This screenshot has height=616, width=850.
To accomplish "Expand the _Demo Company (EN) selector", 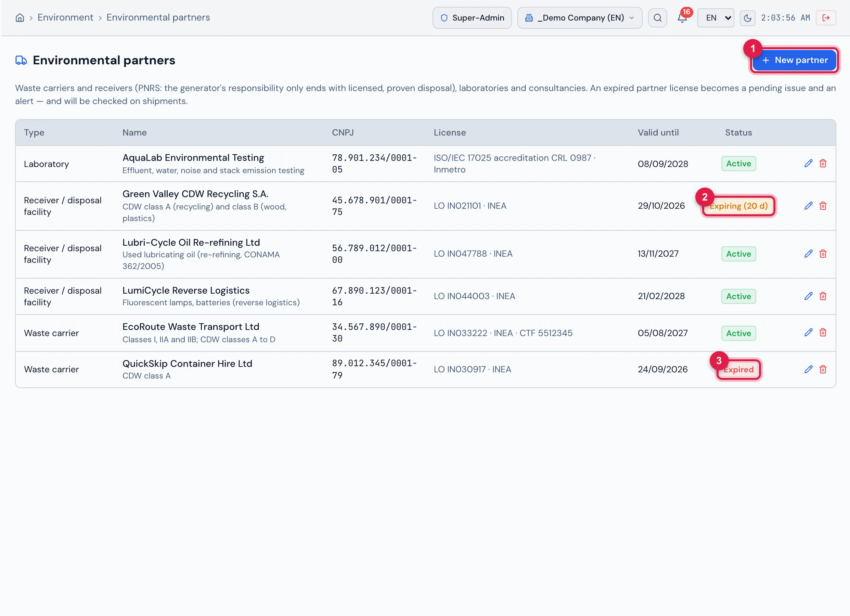I will tap(579, 17).
